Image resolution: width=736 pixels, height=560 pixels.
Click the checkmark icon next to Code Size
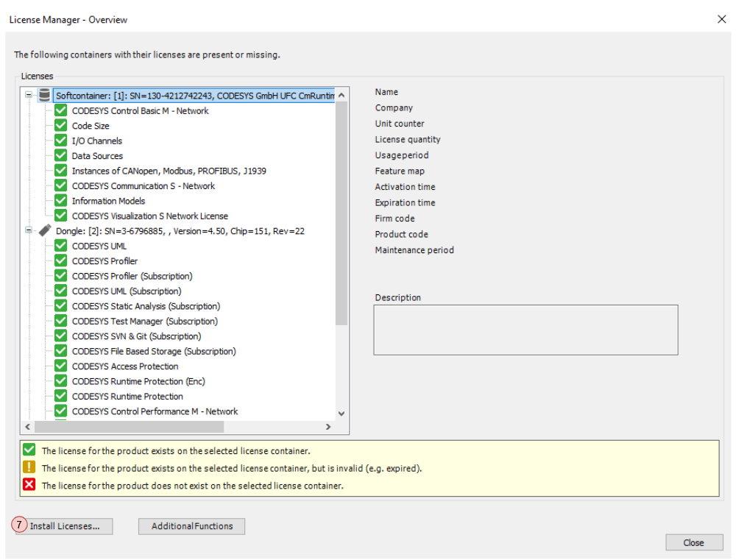pyautogui.click(x=60, y=126)
